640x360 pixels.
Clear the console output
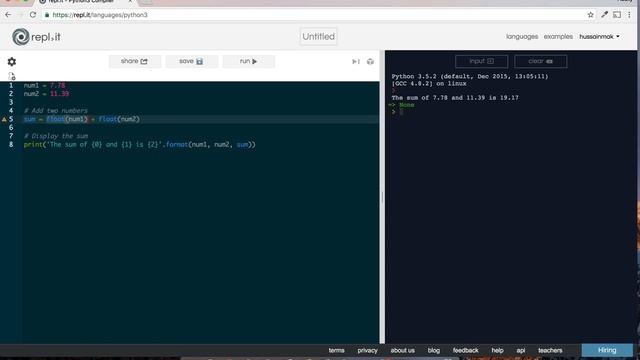(x=540, y=61)
